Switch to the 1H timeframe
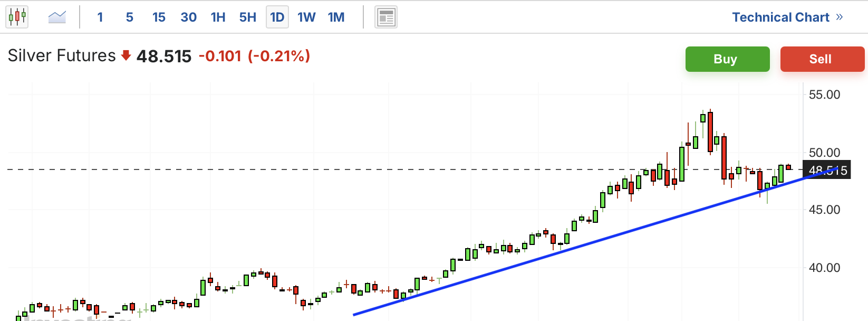The image size is (868, 321). (x=218, y=17)
